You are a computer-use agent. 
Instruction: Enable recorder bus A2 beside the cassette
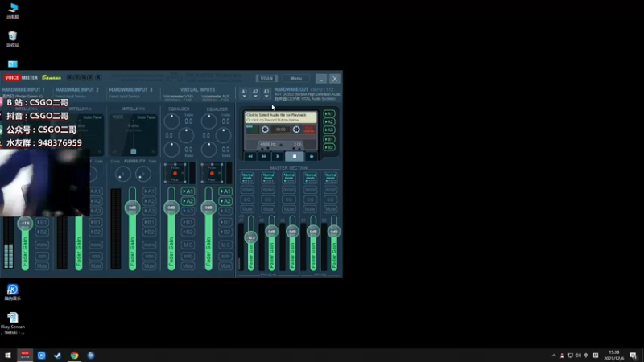coord(329,122)
